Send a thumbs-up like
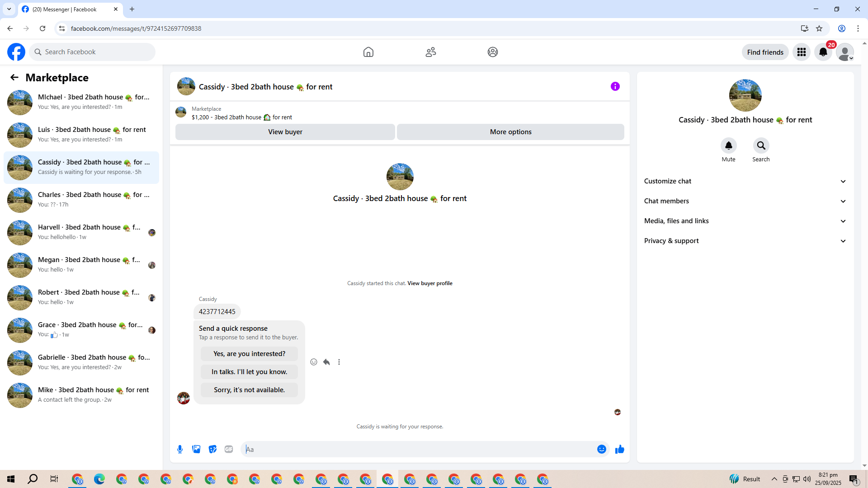Screen dimensions: 868x488 coord(619,449)
